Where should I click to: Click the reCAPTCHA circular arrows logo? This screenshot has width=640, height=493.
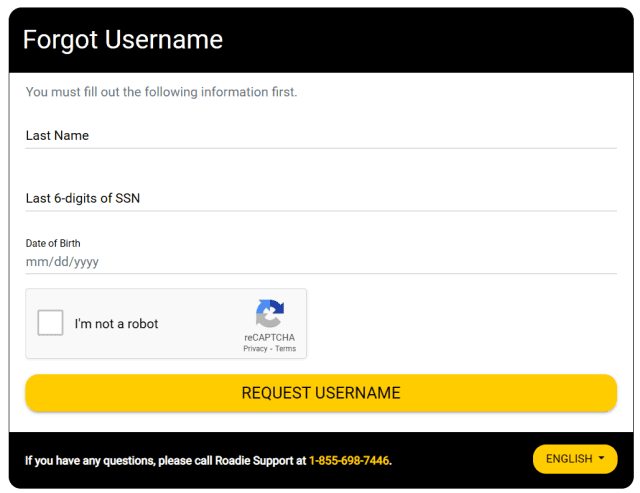[x=269, y=313]
